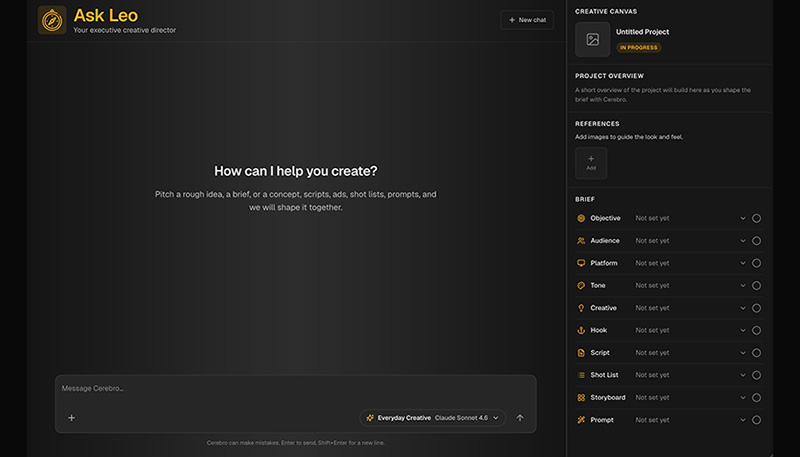Open the Untitled Project image thumbnail
Viewport: 800px width, 457px height.
point(592,39)
